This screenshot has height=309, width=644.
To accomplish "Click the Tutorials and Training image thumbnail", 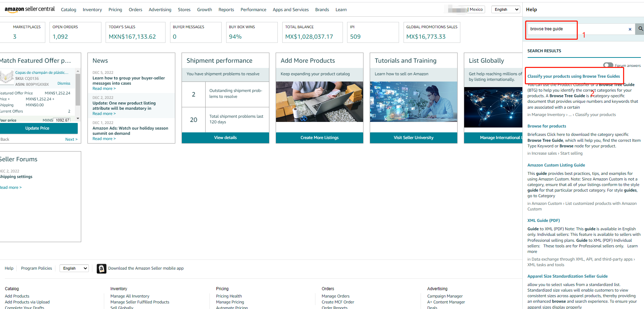I will point(414,102).
